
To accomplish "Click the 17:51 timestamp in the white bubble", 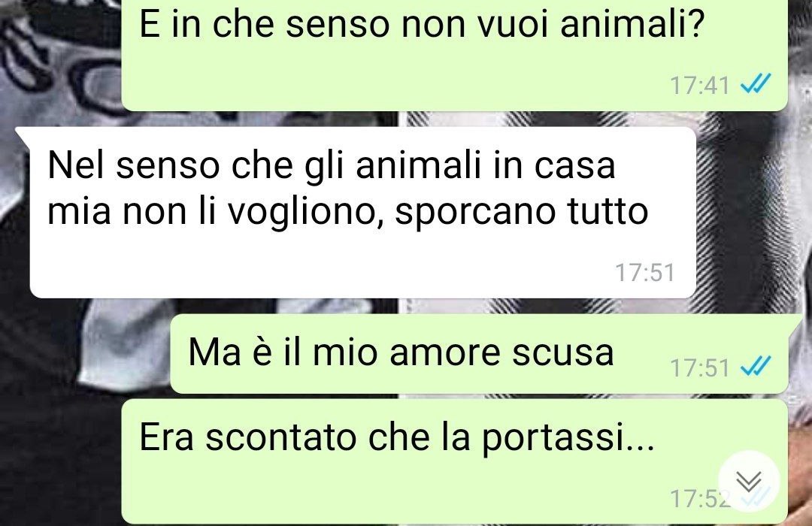I will pos(645,272).
